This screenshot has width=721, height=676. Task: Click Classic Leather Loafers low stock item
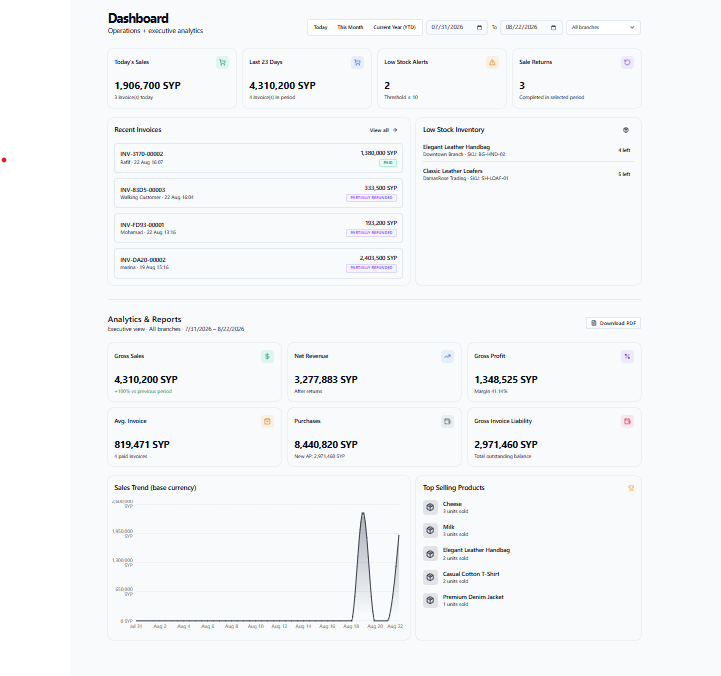(453, 171)
